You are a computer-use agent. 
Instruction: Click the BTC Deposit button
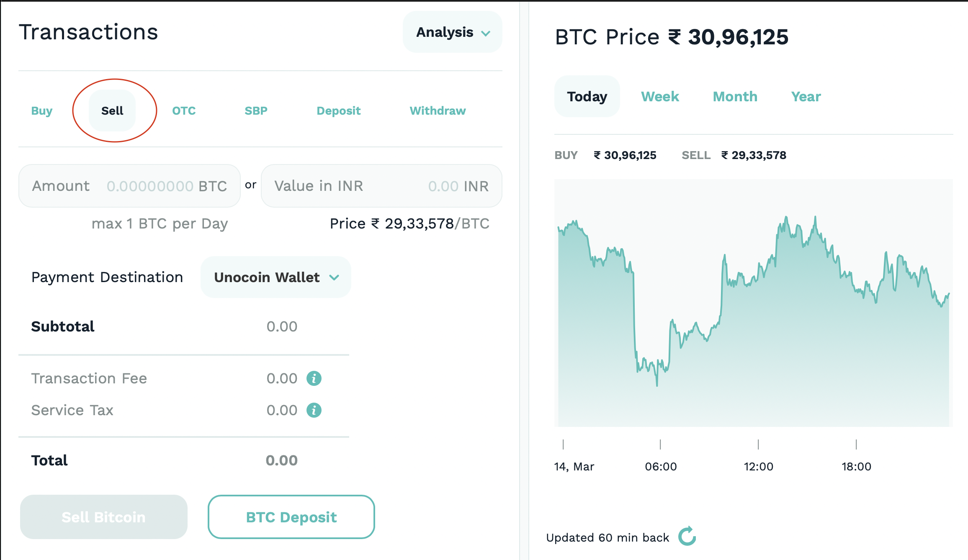click(x=291, y=517)
